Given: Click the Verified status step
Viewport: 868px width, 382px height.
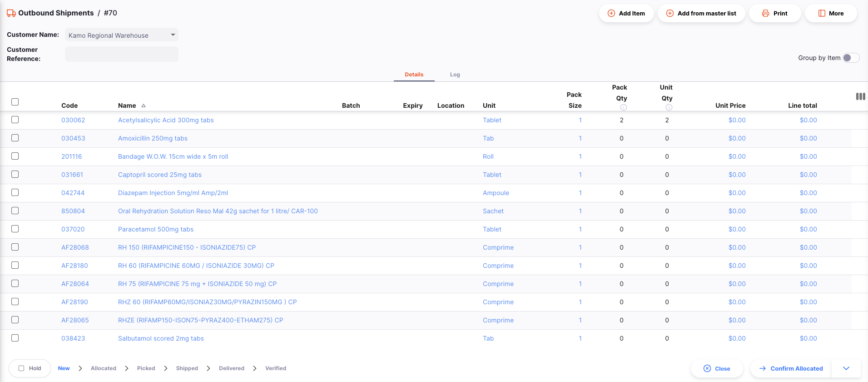Looking at the screenshot, I should 276,368.
